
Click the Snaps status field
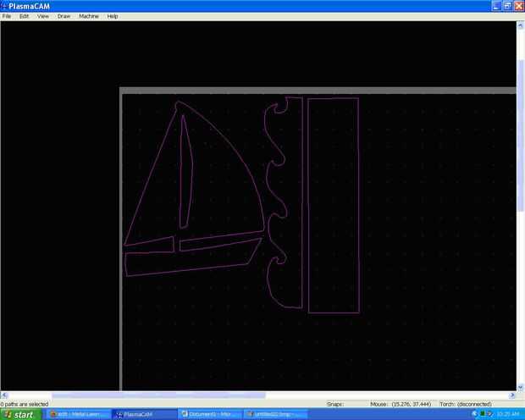[x=335, y=404]
